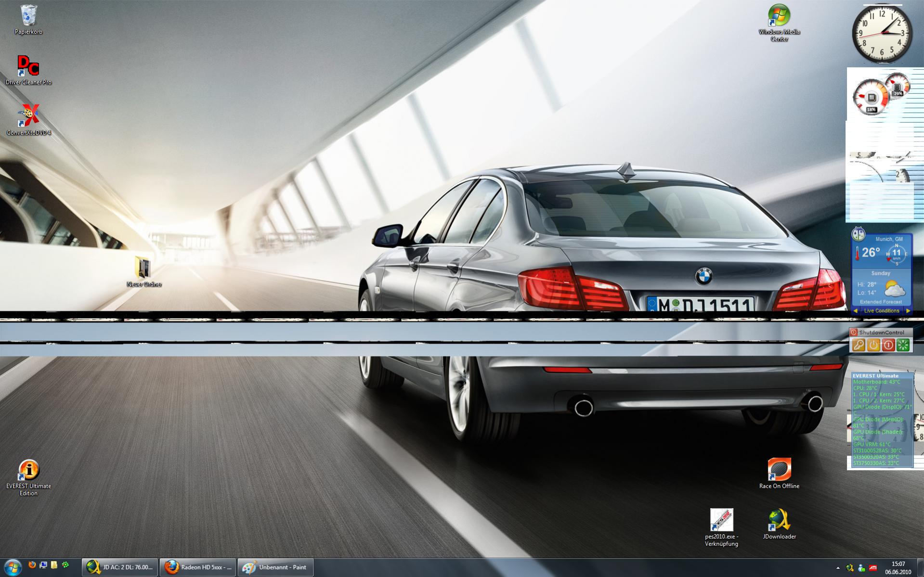Click green star quick launch icon
The height and width of the screenshot is (577, 924).
(x=65, y=565)
